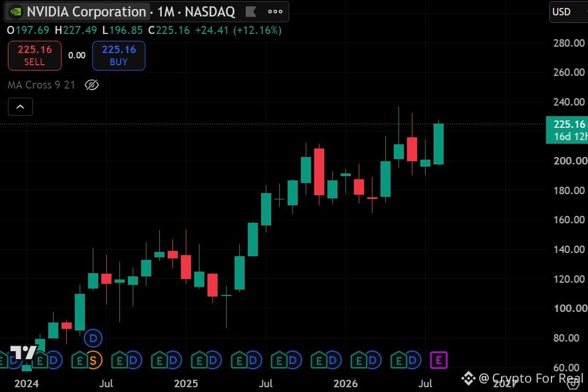Click the 2025 time axis label
Viewport: 588px width, 392px height.
[x=186, y=384]
